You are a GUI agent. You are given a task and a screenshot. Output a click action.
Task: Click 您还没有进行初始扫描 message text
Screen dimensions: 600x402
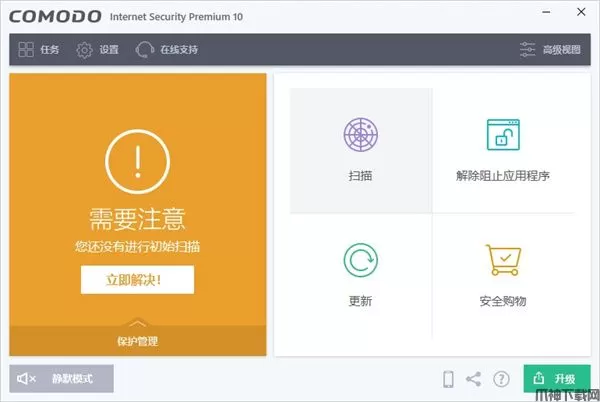137,247
